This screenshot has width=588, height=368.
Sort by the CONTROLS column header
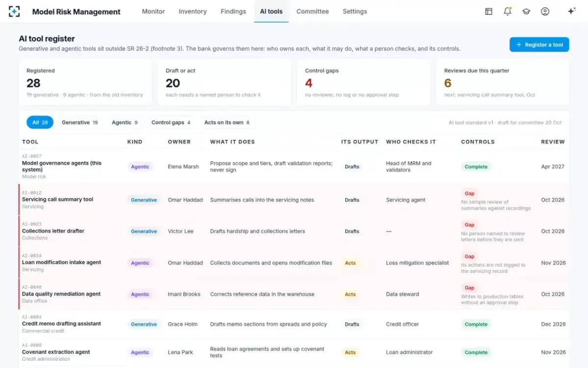478,142
